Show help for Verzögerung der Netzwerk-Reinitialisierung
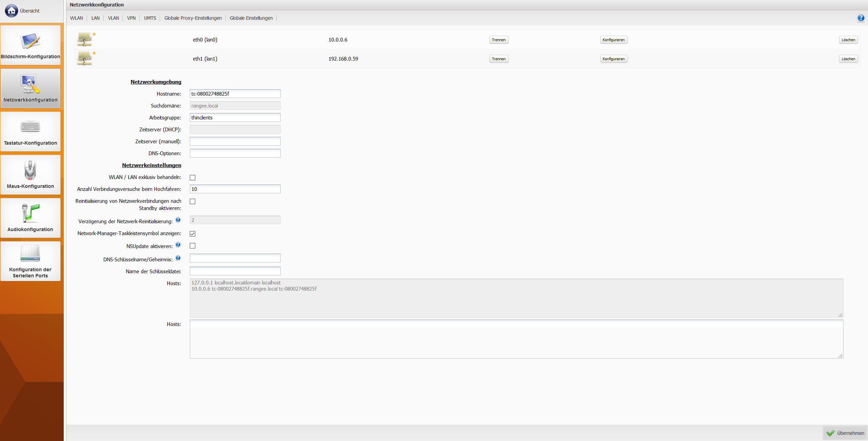The image size is (868, 441). 178,220
